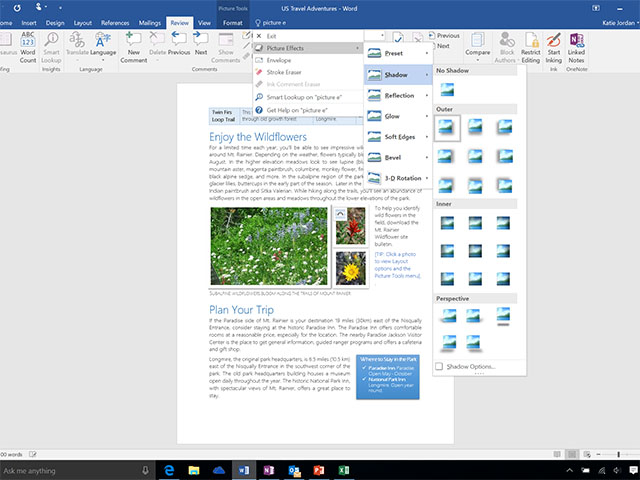Click the Next change button
640x480 pixels.
pos(443,46)
